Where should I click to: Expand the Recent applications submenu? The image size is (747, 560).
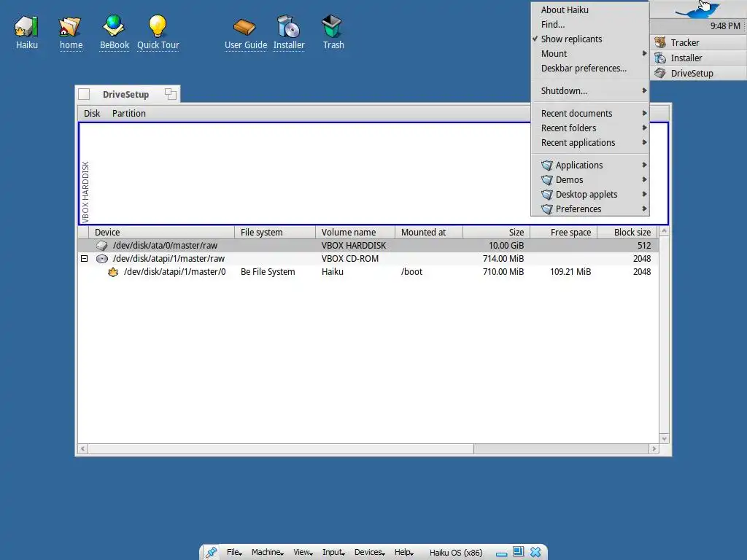pyautogui.click(x=589, y=143)
